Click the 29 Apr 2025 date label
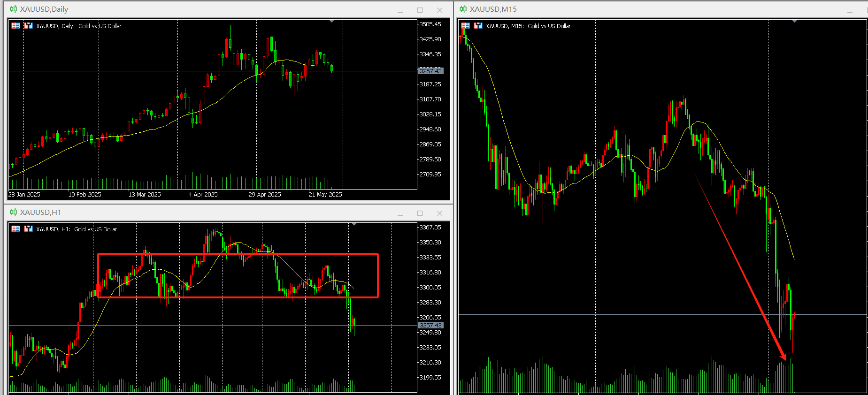 [x=265, y=194]
